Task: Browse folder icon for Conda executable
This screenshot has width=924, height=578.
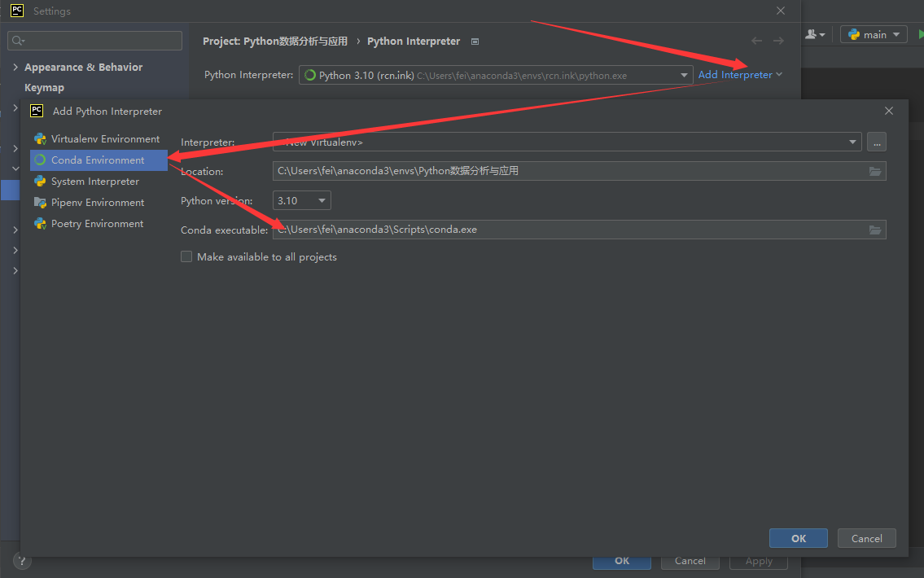Action: click(875, 230)
